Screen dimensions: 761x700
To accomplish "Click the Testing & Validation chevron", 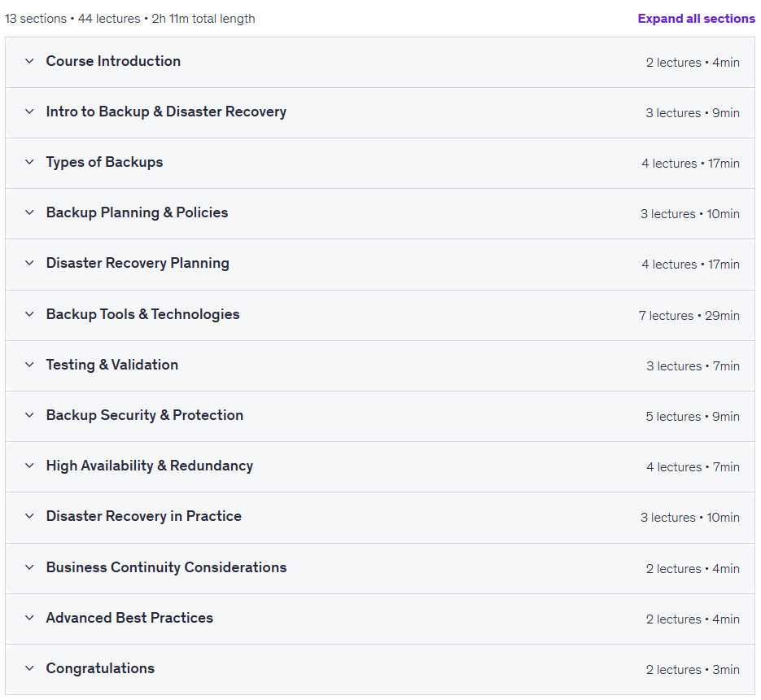I will point(29,365).
